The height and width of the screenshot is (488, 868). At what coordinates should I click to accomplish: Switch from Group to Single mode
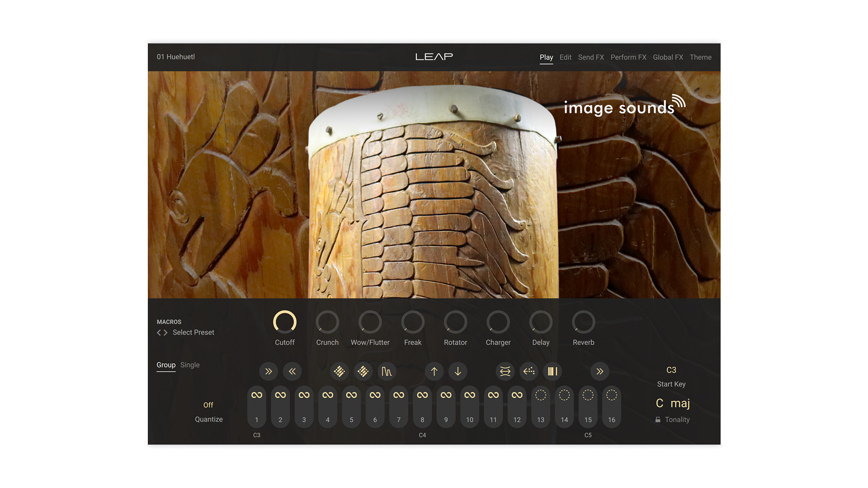tap(189, 365)
